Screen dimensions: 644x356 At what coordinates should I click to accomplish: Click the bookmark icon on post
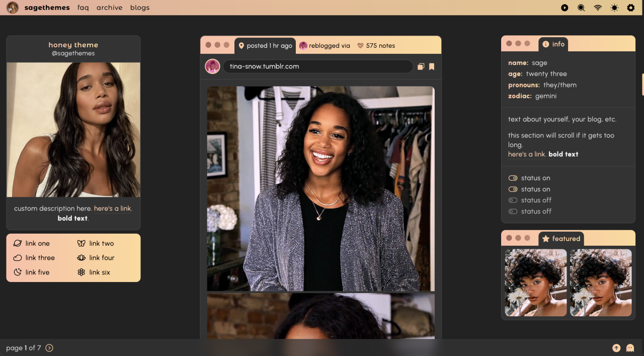432,66
